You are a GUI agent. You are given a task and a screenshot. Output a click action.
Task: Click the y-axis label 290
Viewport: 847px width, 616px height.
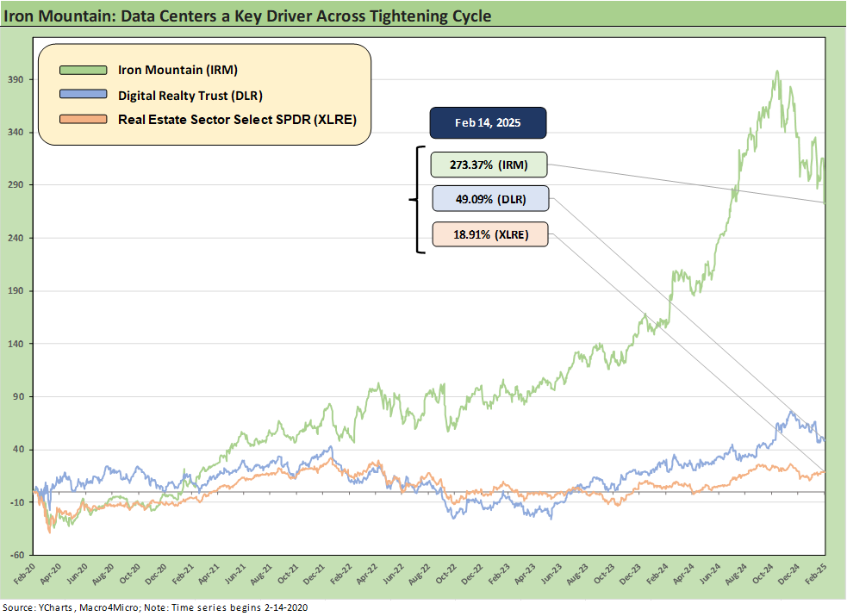pyautogui.click(x=16, y=184)
